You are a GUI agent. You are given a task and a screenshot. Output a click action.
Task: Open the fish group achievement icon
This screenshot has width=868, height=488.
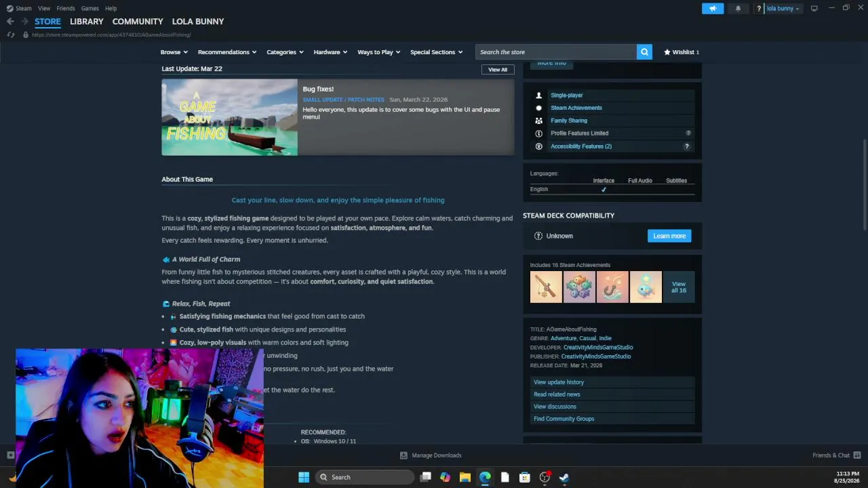pyautogui.click(x=579, y=287)
